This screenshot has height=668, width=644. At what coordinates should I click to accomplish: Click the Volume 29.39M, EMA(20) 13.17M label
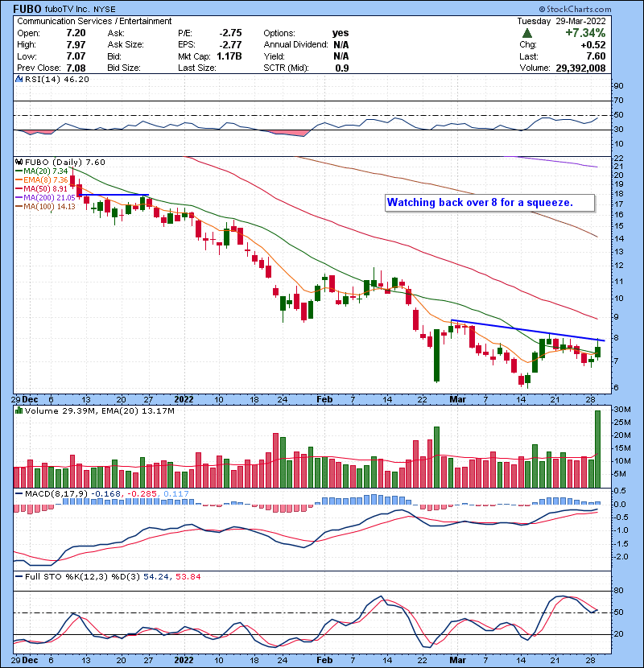point(99,411)
